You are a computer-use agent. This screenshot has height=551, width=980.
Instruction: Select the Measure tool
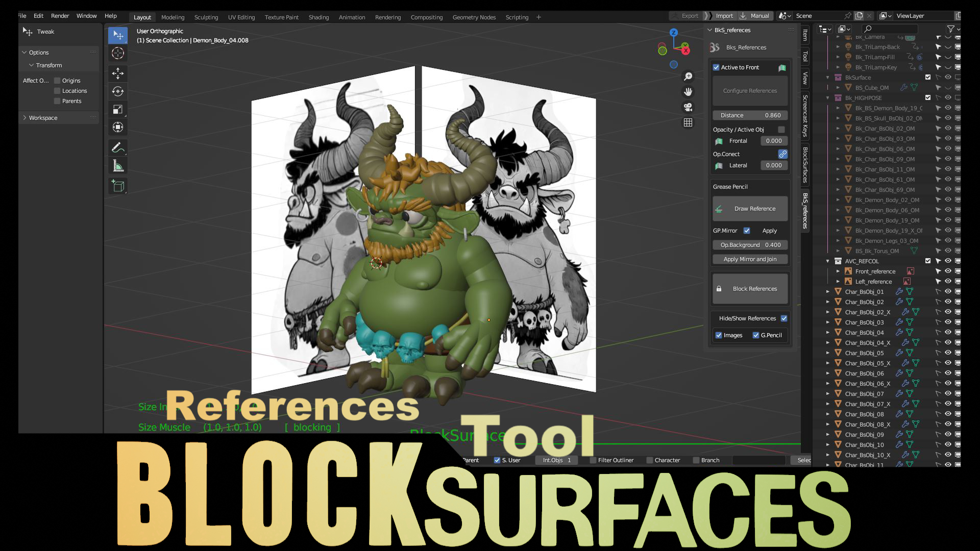tap(118, 166)
